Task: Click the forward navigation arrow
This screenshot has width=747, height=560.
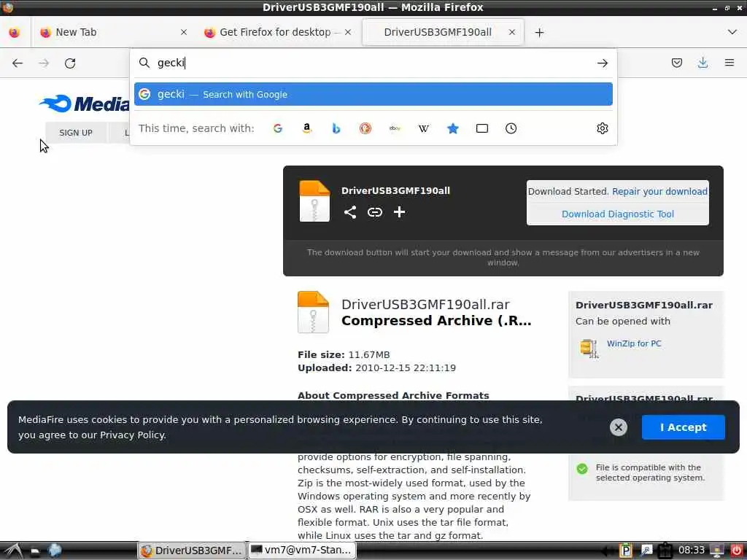Action: click(x=44, y=63)
